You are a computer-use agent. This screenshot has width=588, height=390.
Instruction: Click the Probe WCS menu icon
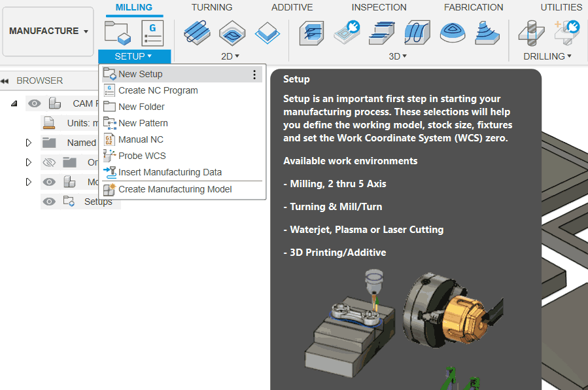(x=109, y=156)
